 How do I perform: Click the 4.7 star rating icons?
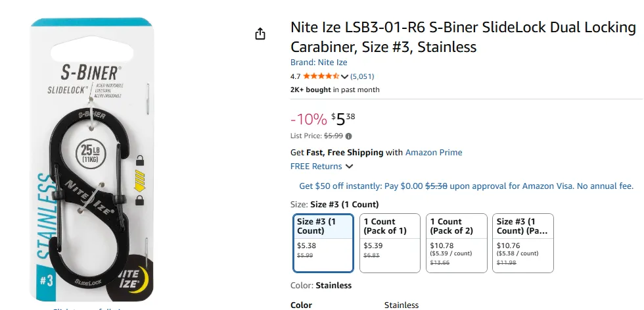pyautogui.click(x=321, y=76)
